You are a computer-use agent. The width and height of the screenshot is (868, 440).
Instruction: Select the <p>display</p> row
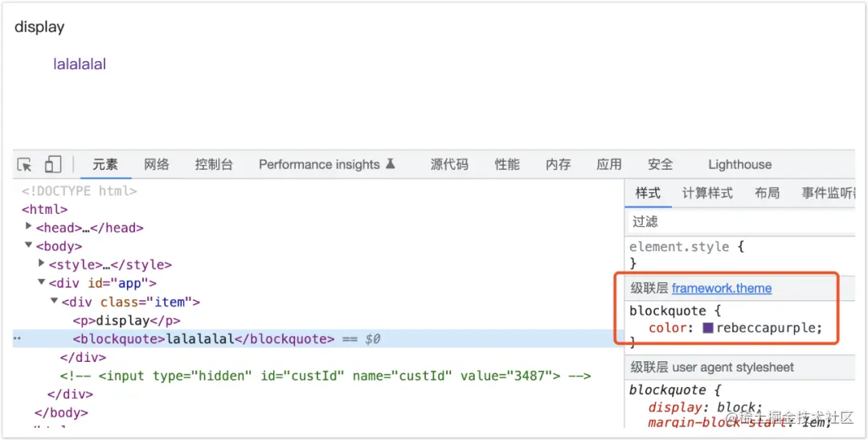(x=127, y=320)
